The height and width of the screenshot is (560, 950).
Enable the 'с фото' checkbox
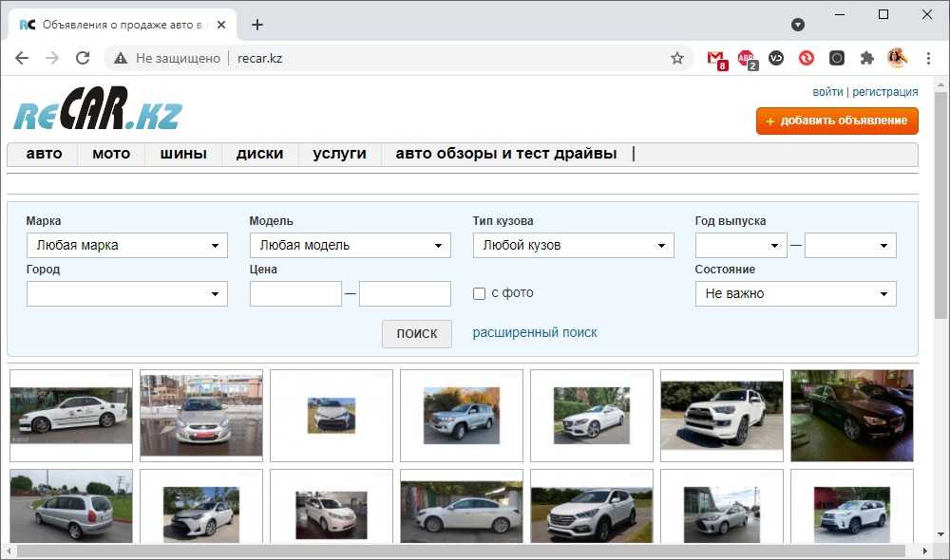click(480, 294)
